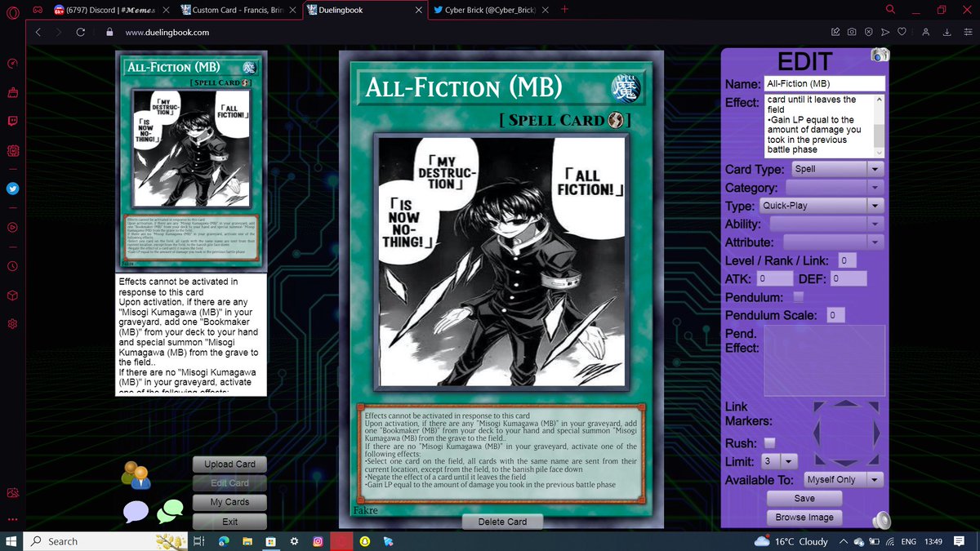Open the sidebar history clock icon
Image resolution: width=980 pixels, height=551 pixels.
point(13,266)
